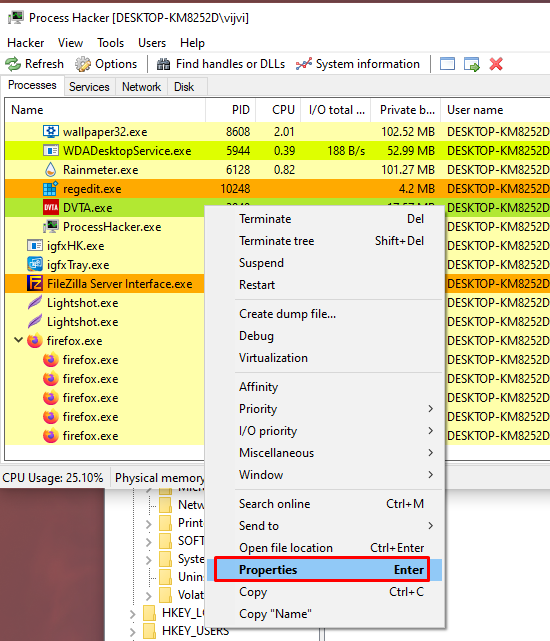The width and height of the screenshot is (550, 641).
Task: Expand the Priority submenu
Action: coord(430,409)
